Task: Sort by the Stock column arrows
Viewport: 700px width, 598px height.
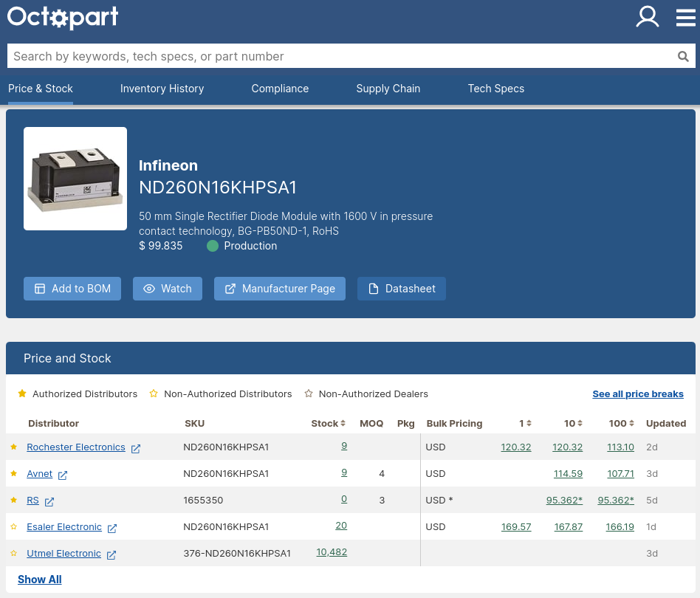Action: click(343, 423)
